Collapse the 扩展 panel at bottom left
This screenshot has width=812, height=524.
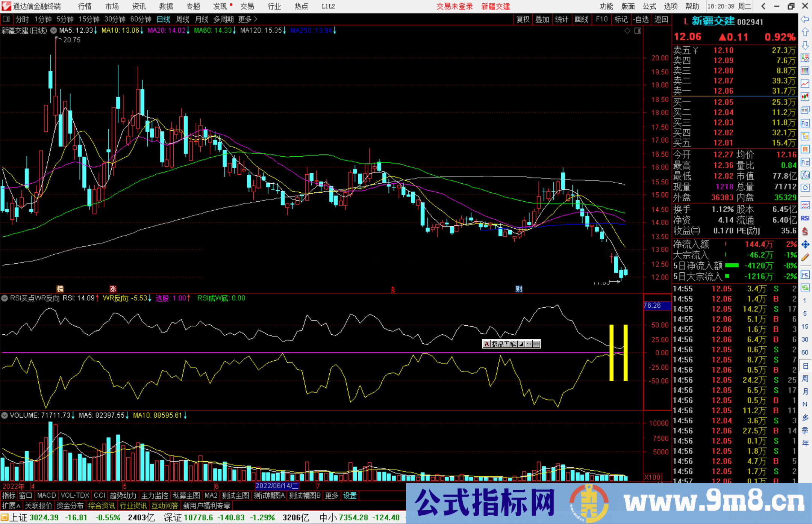[11, 506]
